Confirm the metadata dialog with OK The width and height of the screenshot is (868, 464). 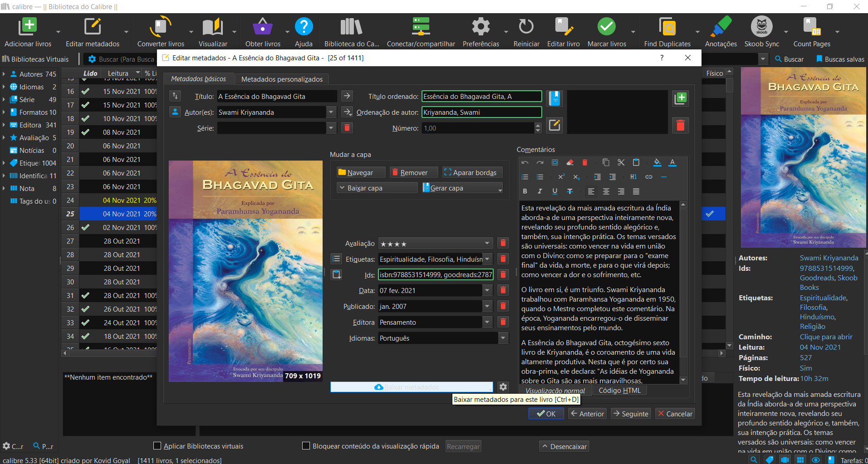[x=546, y=414]
